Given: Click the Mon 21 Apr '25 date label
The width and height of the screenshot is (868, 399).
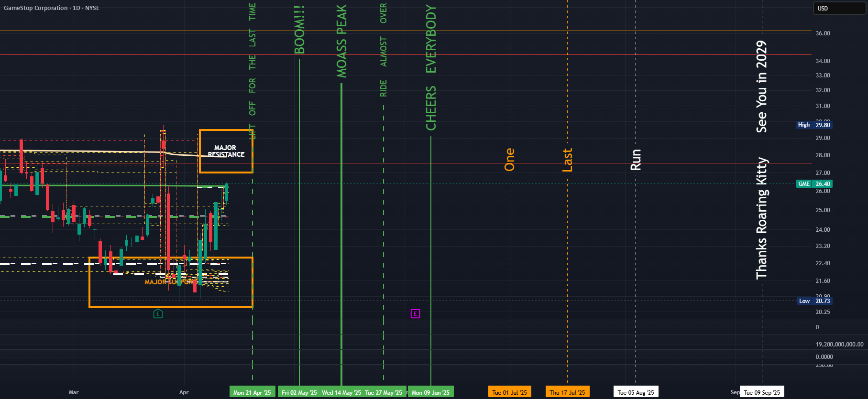Looking at the screenshot, I should 252,392.
